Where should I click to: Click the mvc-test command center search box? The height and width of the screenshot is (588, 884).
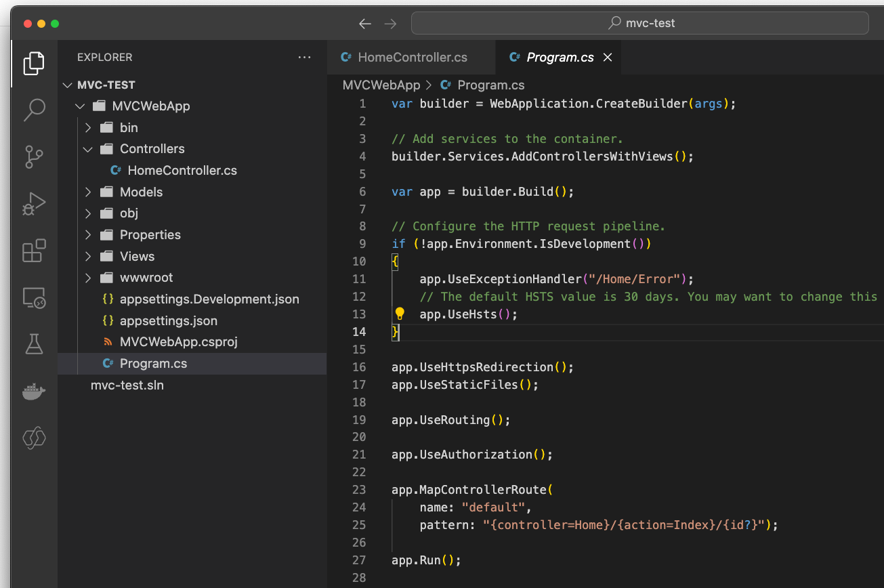coord(640,23)
